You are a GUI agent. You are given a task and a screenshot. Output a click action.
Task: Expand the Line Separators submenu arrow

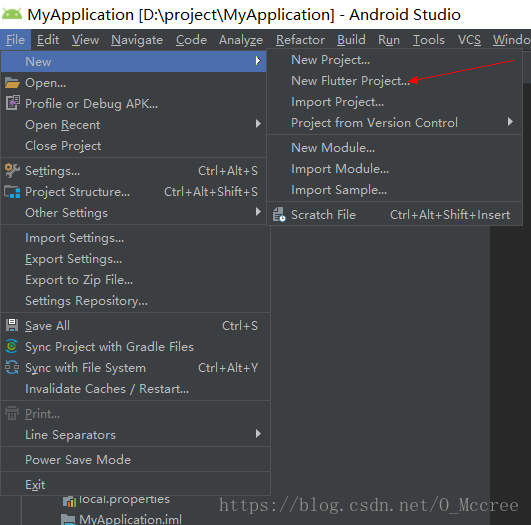(258, 434)
